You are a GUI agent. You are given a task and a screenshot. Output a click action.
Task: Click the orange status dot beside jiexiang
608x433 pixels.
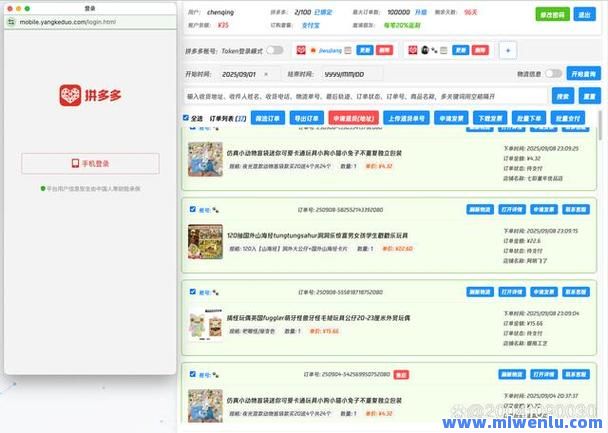(x=313, y=50)
